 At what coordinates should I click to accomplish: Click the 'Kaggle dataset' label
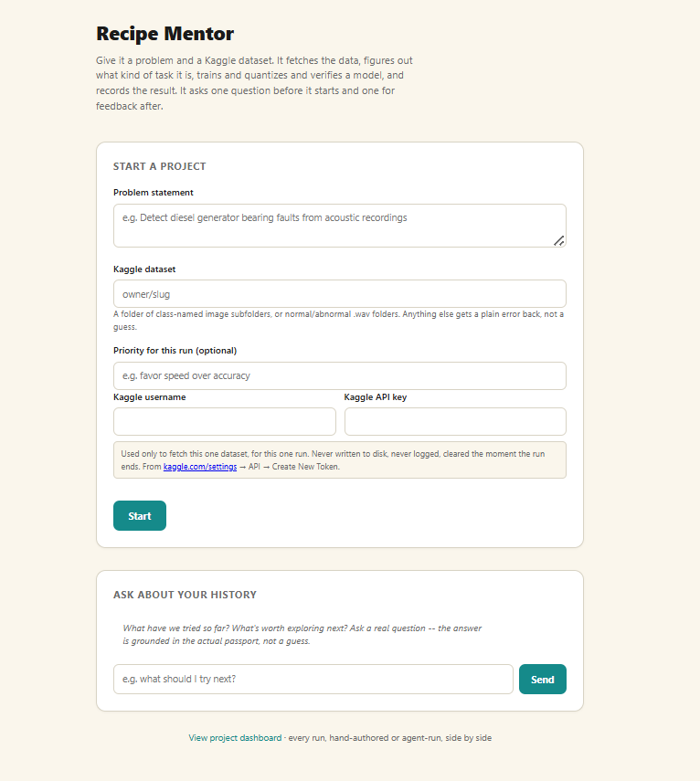144,269
